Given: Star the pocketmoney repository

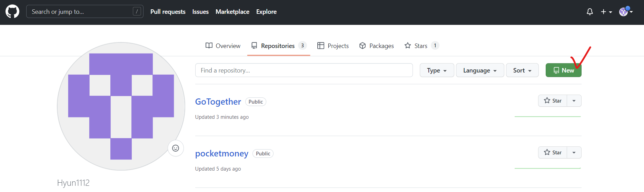Looking at the screenshot, I should (x=553, y=152).
